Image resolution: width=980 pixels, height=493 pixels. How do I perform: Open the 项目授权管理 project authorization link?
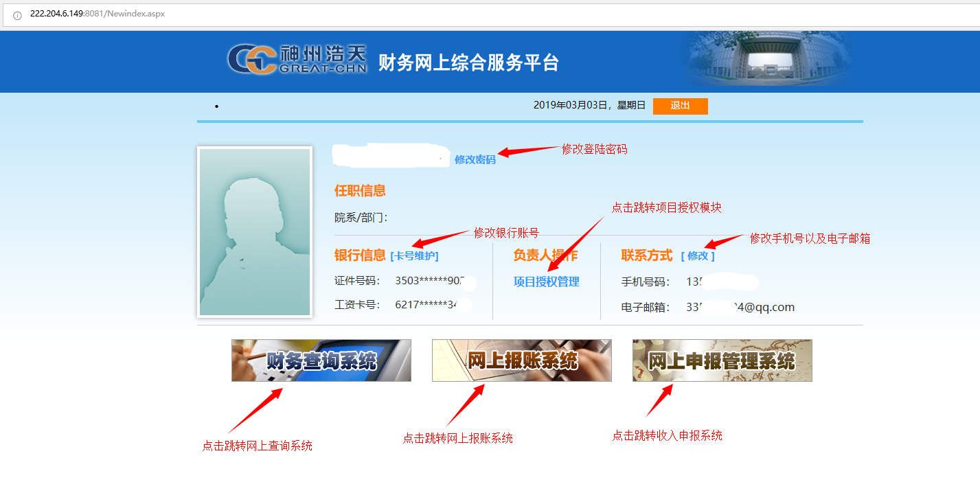click(x=546, y=282)
